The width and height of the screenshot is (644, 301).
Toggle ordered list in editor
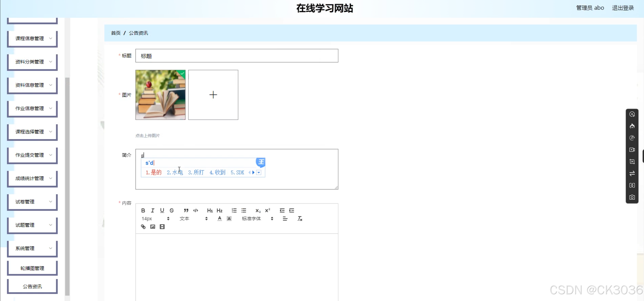pos(234,210)
